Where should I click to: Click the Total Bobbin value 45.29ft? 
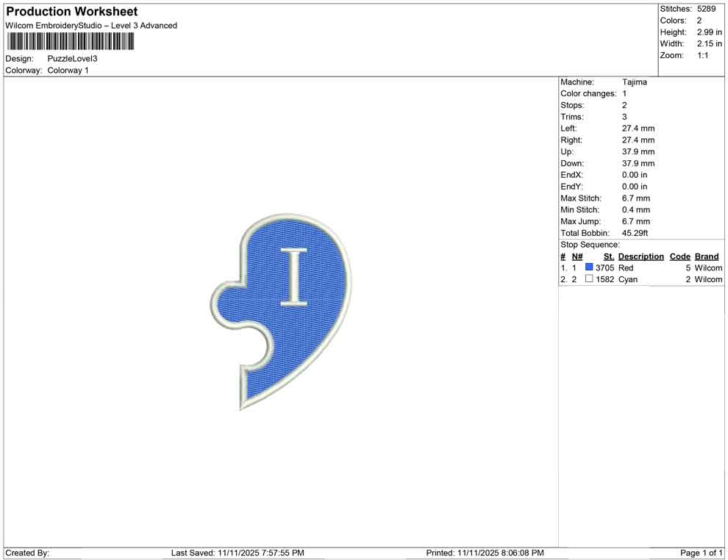635,233
